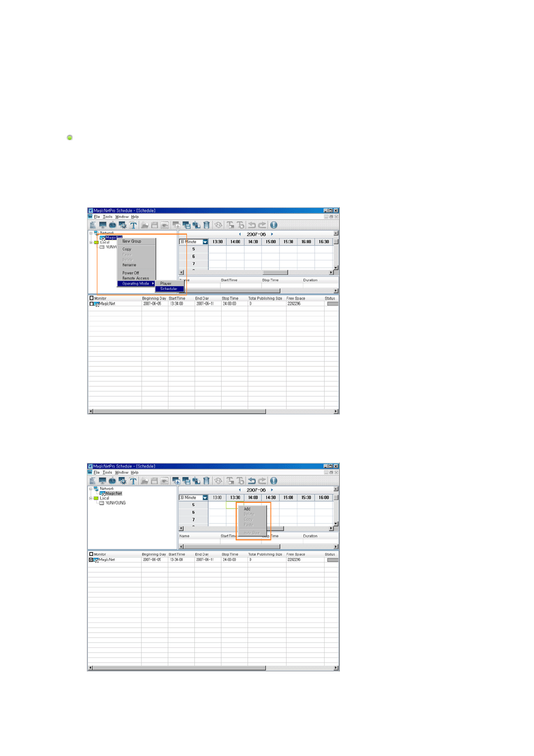Choose Player in the Operating Mode submenu
Image resolution: width=534 pixels, height=756 pixels.
[x=170, y=283]
